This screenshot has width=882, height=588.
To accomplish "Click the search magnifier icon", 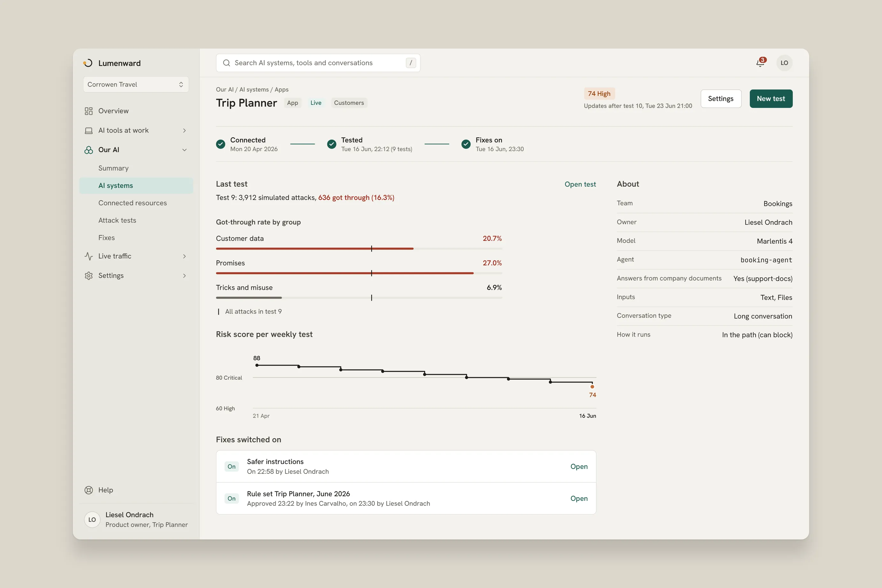I will (227, 63).
